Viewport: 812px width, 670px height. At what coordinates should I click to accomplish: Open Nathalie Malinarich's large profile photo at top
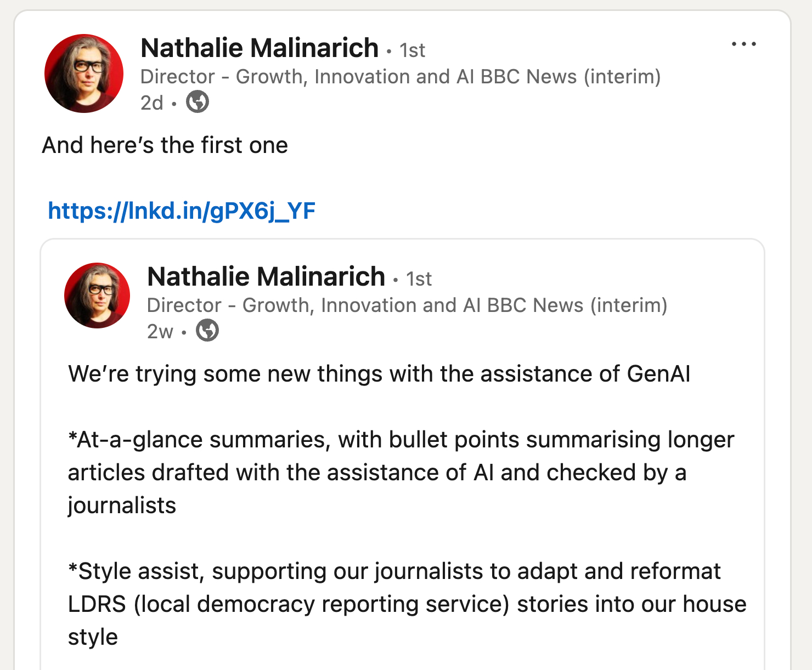(x=84, y=73)
